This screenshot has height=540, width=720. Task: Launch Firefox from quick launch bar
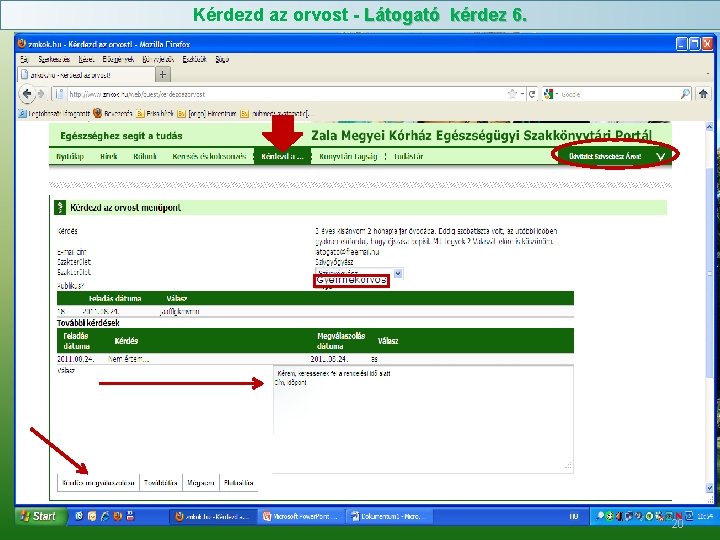pos(118,516)
